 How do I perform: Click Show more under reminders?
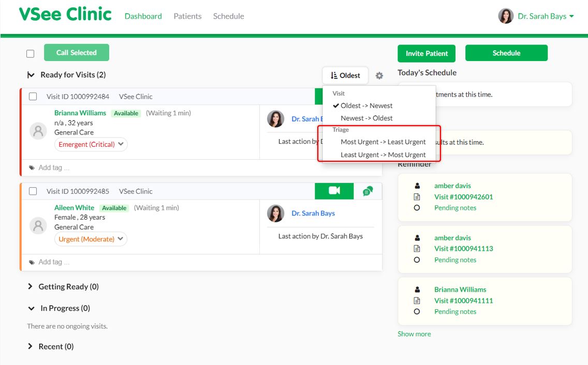pyautogui.click(x=414, y=334)
